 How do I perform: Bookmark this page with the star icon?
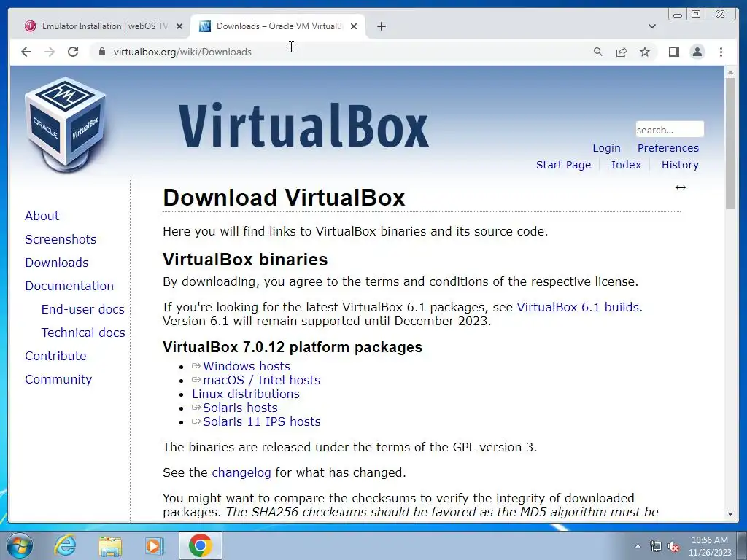coord(645,52)
